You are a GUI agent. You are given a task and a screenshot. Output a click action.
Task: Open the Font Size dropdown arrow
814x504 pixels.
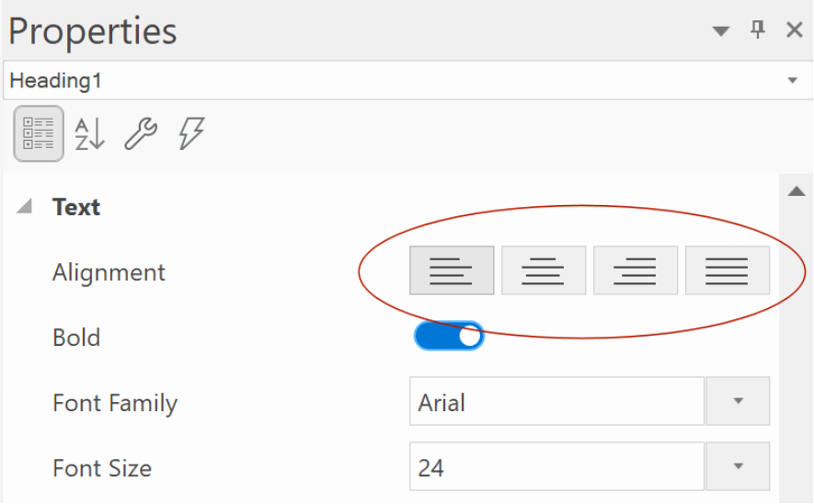click(738, 466)
